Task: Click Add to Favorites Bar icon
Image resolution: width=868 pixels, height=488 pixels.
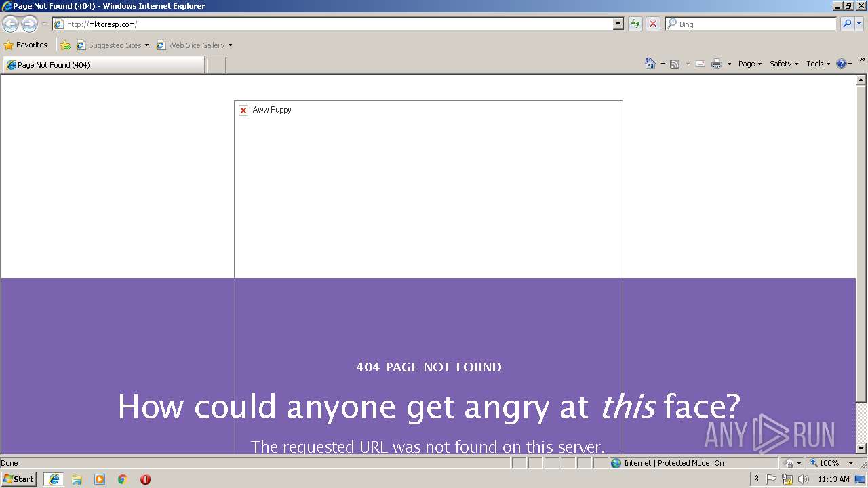Action: coord(65,45)
